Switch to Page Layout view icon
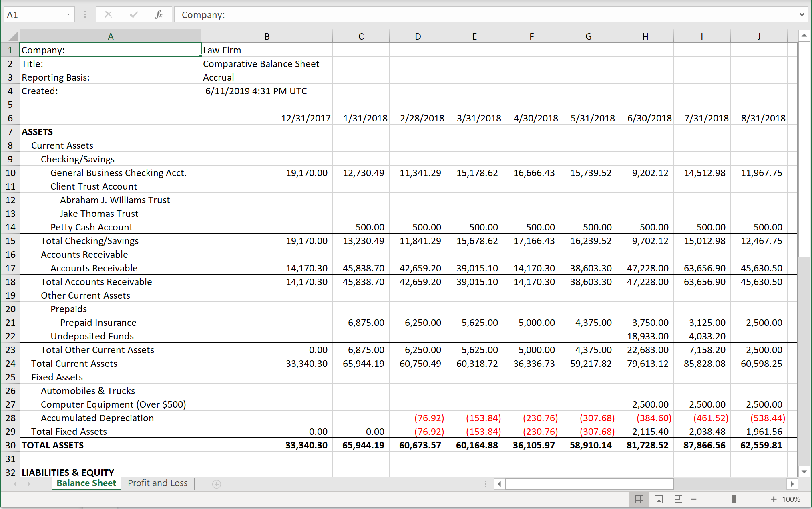The height and width of the screenshot is (509, 812). click(x=659, y=499)
